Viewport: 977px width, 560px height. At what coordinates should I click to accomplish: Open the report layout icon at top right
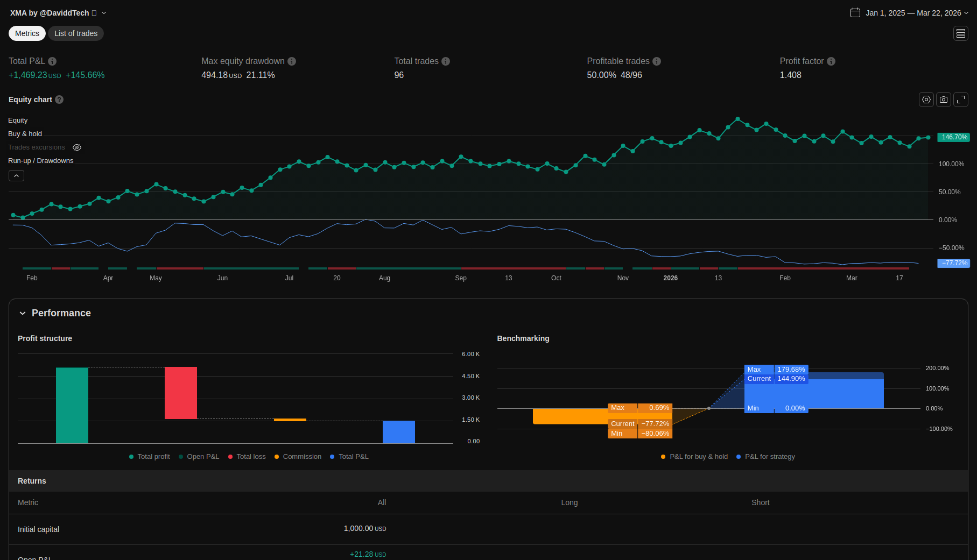pyautogui.click(x=960, y=33)
